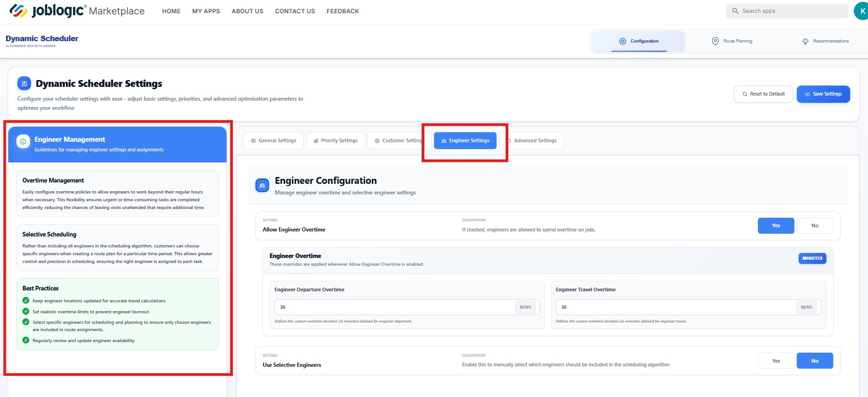Open the FEEDBACK page

343,11
